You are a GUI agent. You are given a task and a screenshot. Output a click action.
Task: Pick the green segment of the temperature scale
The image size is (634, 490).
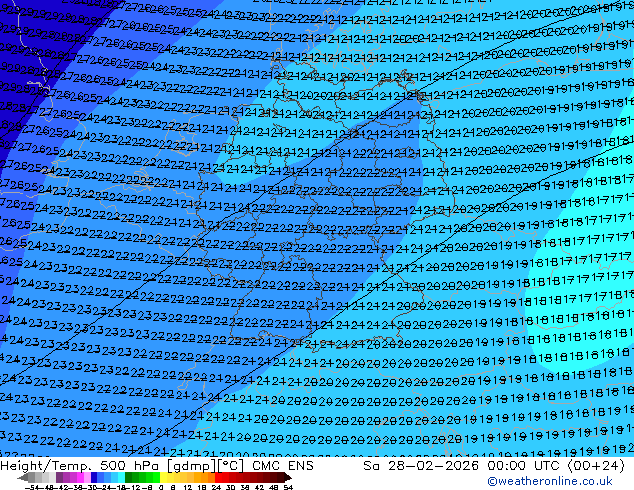142,477
